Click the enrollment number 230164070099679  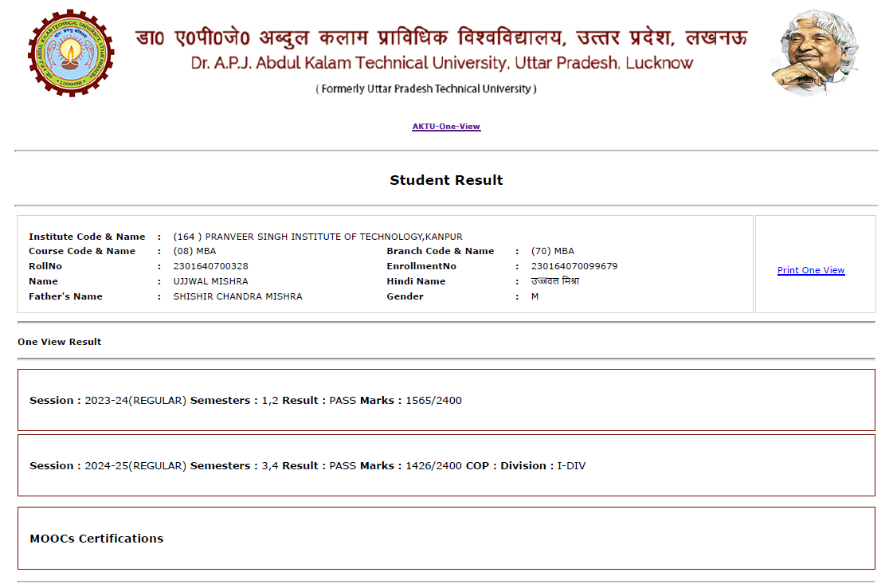(x=574, y=266)
